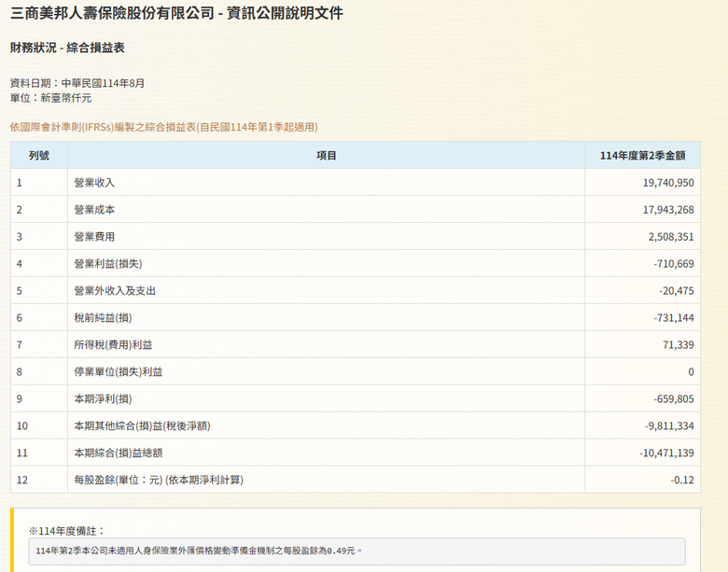Click the value -0.12

682,479
